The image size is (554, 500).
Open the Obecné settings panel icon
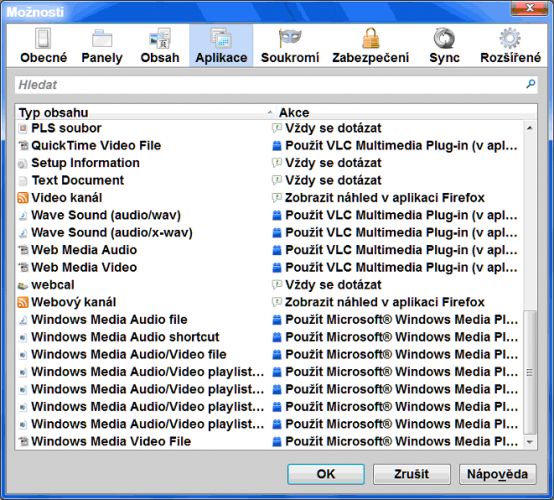(43, 38)
